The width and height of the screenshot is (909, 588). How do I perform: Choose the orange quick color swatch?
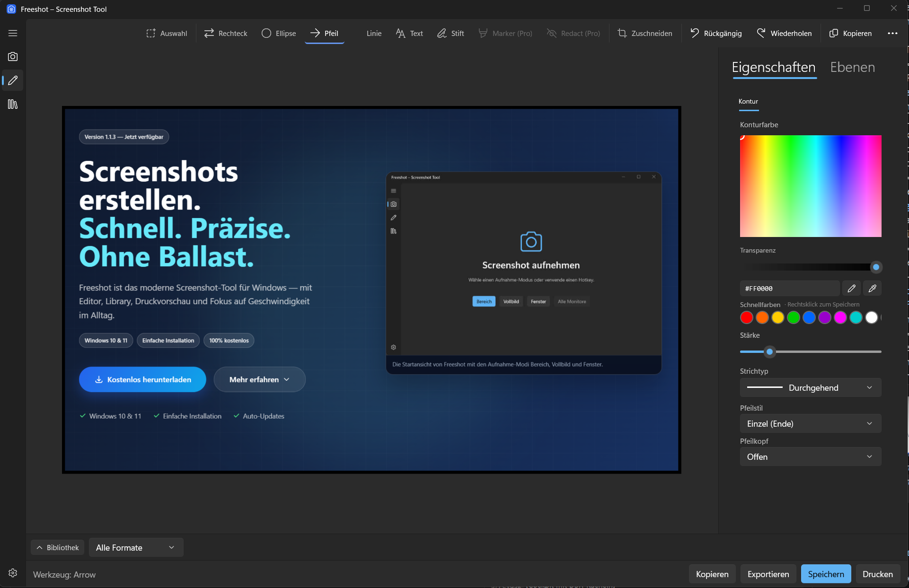(762, 318)
